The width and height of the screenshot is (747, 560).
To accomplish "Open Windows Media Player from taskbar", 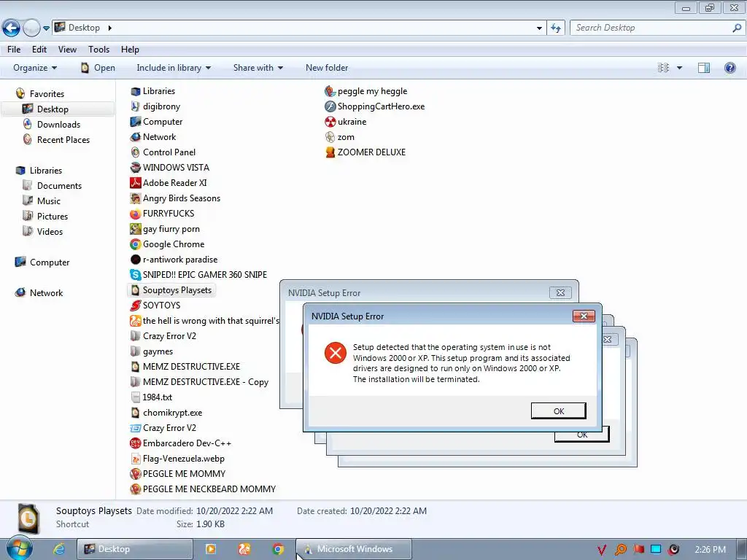I will pyautogui.click(x=210, y=549).
